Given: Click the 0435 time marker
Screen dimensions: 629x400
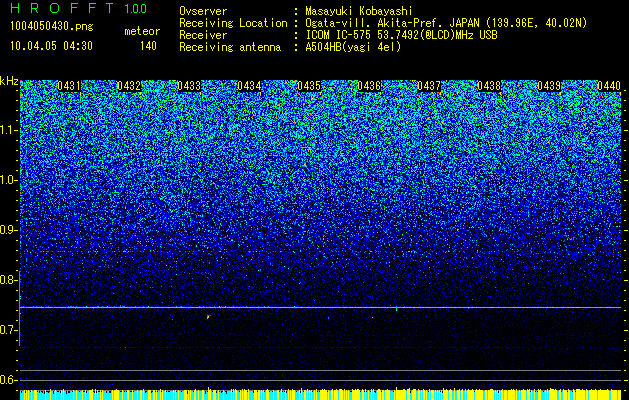Looking at the screenshot, I should (x=309, y=86).
